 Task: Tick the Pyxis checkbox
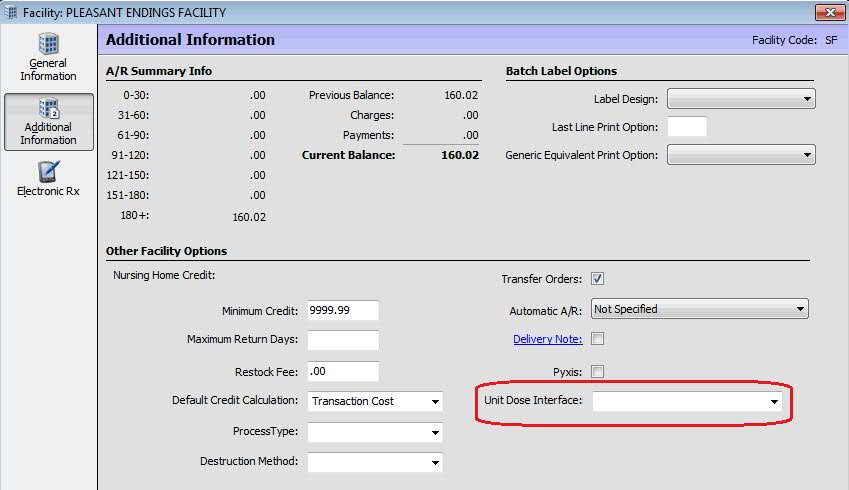click(x=597, y=372)
